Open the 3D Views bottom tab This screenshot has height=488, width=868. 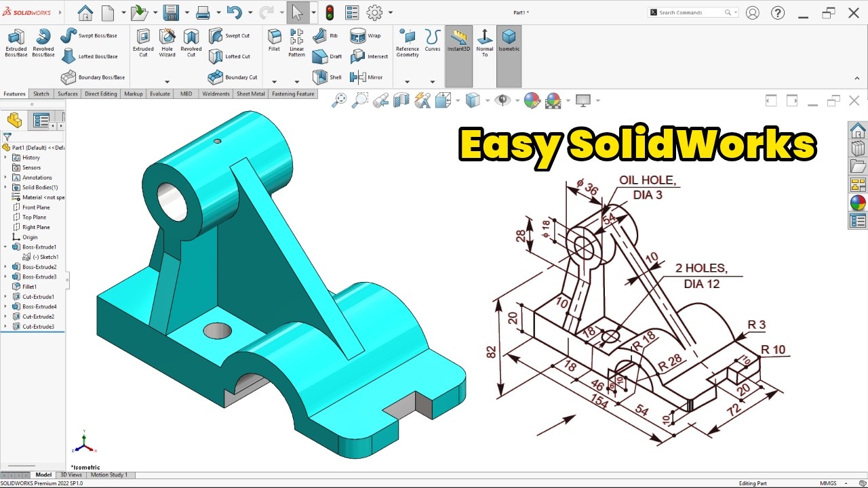coord(71,475)
